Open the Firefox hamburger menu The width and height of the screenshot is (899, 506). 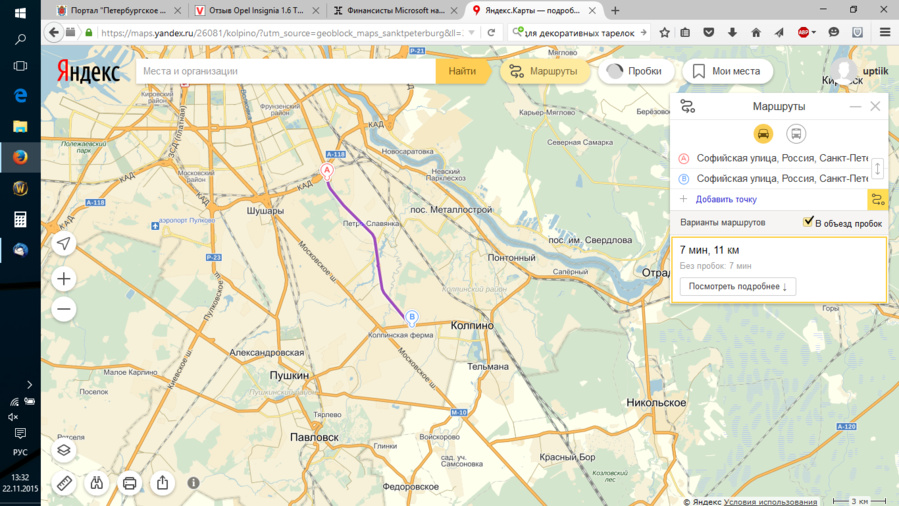coord(885,33)
